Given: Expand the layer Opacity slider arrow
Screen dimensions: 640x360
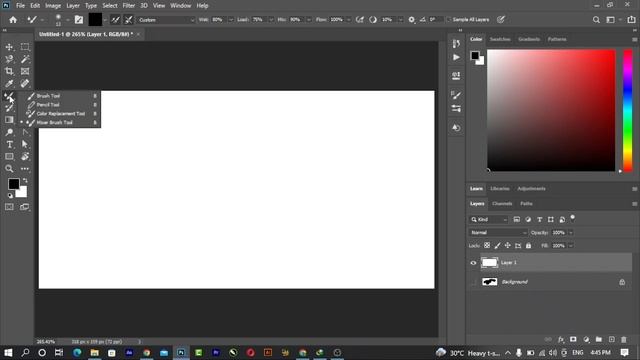Looking at the screenshot, I should [571, 233].
